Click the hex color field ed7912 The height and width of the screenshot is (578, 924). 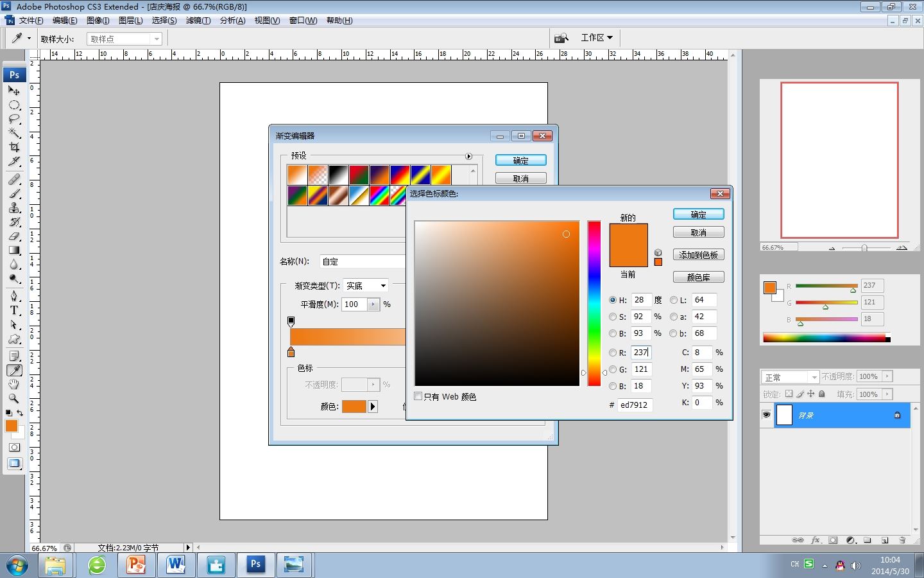[635, 405]
